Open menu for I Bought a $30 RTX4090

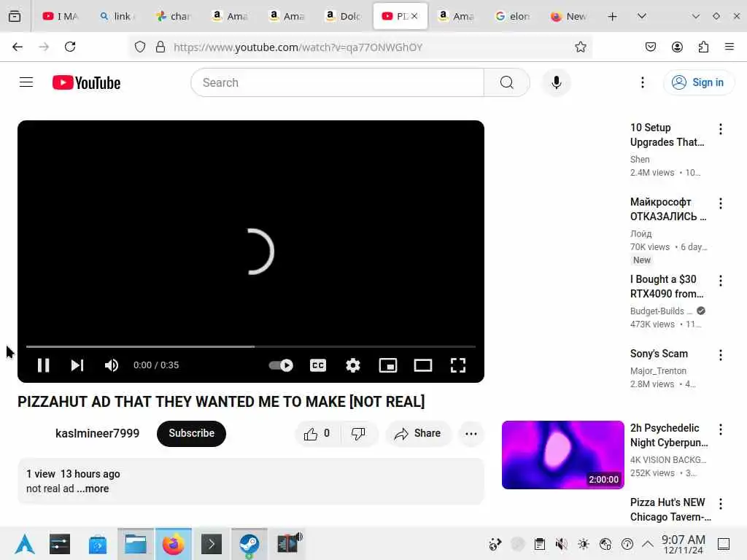[x=720, y=281]
